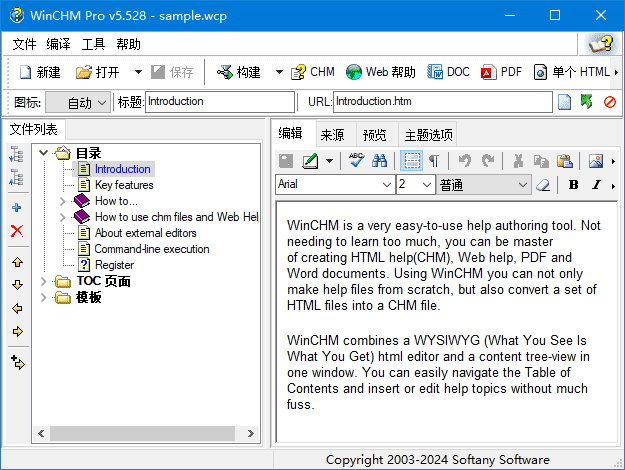Open the dropdown arrow next to 构建
625x470 pixels.
click(x=279, y=72)
